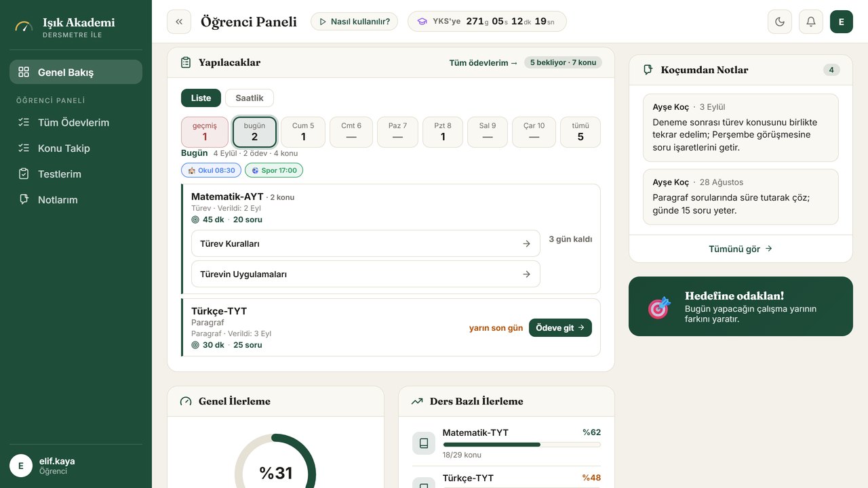Click the Okul 08:30 schedule chip
This screenshot has width=868, height=488.
pos(211,170)
